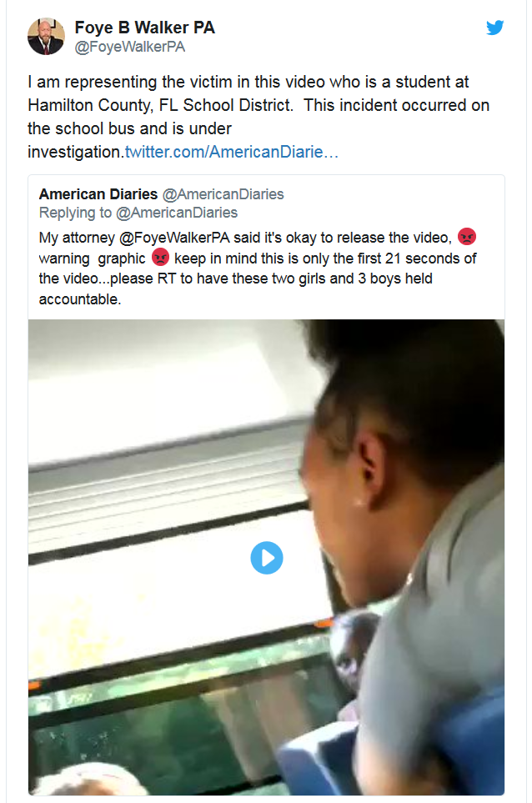This screenshot has height=803, width=532.
Task: Click the first angry emoji after "video,"
Action: click(468, 236)
